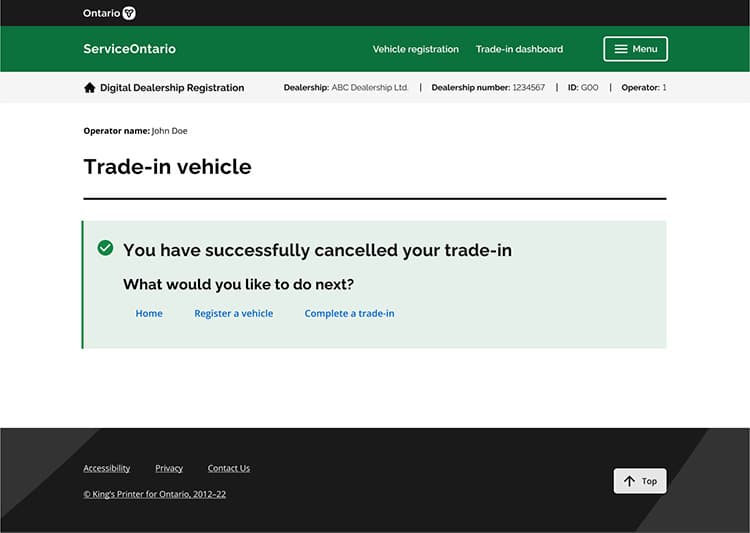Click Contact Us in the footer
Image resolution: width=750 pixels, height=533 pixels.
click(x=229, y=468)
